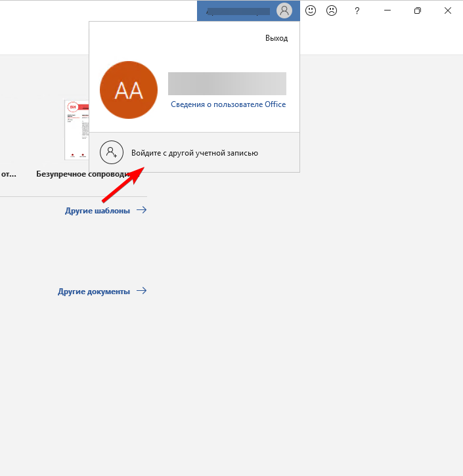Image resolution: width=463 pixels, height=476 pixels.
Task: Close the Word window
Action: pos(448,11)
